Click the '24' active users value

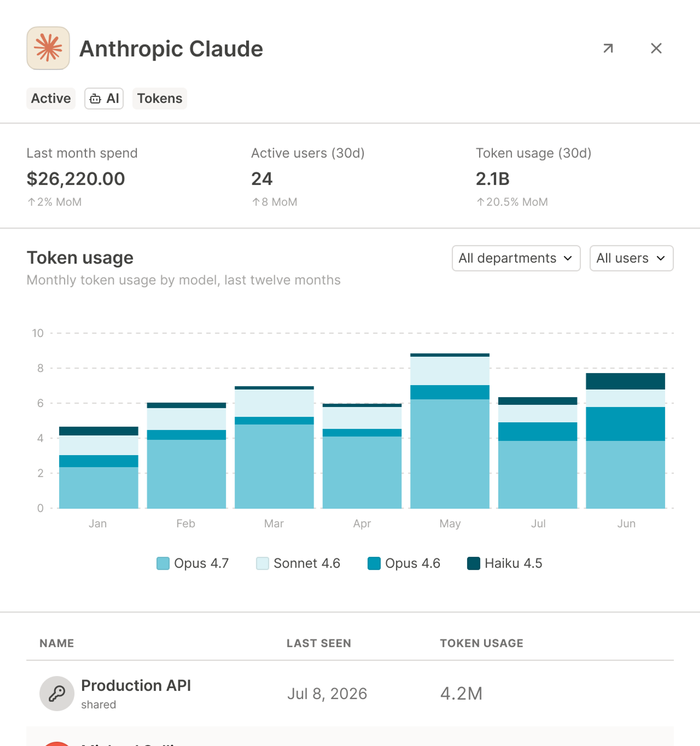click(x=262, y=179)
